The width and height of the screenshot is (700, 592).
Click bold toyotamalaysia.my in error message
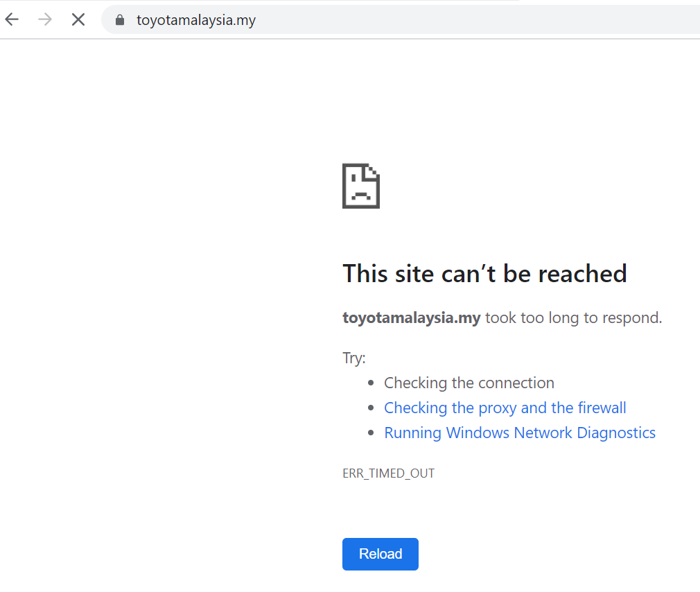click(411, 318)
